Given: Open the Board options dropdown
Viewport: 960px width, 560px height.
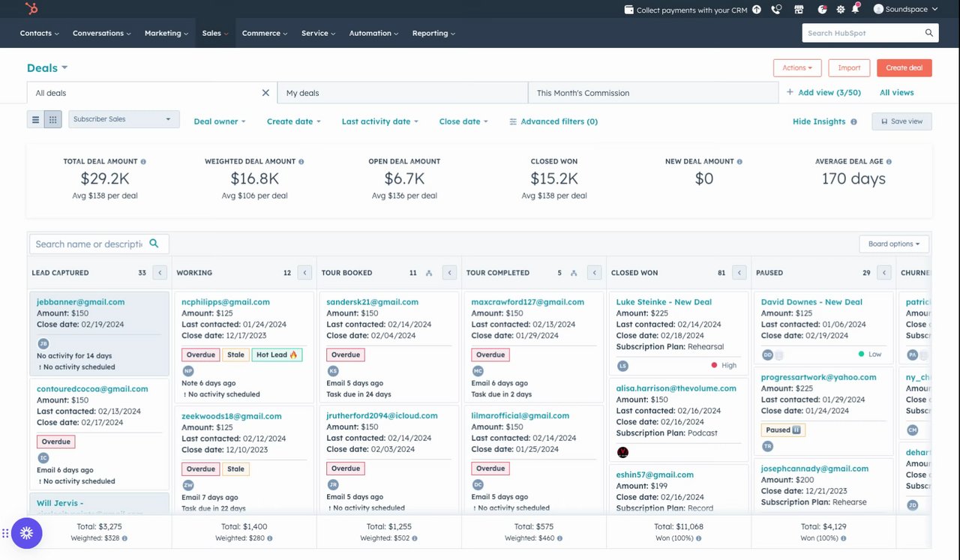Looking at the screenshot, I should (x=893, y=244).
